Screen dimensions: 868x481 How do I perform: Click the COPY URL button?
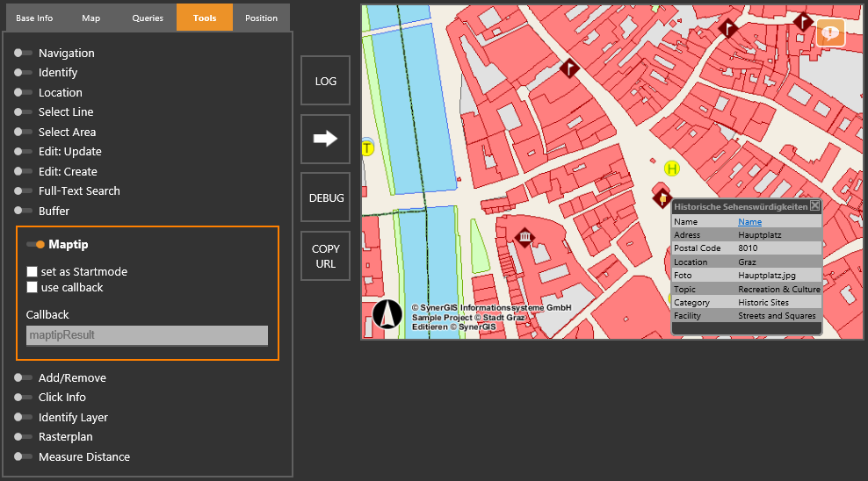coord(325,256)
